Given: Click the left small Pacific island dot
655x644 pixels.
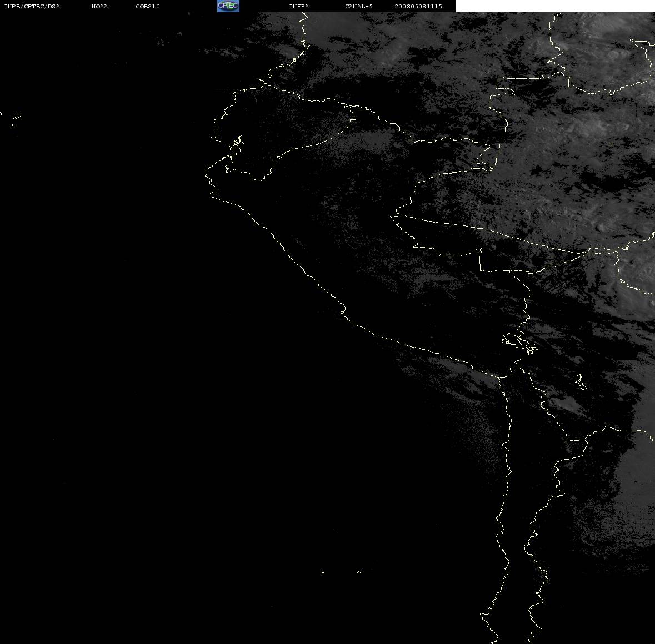Looking at the screenshot, I should (x=323, y=572).
